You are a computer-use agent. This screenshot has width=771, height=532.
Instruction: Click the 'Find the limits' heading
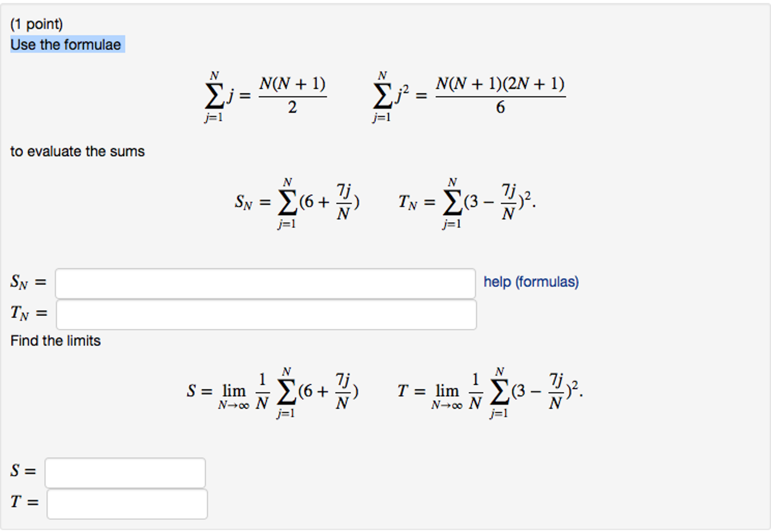pyautogui.click(x=56, y=340)
